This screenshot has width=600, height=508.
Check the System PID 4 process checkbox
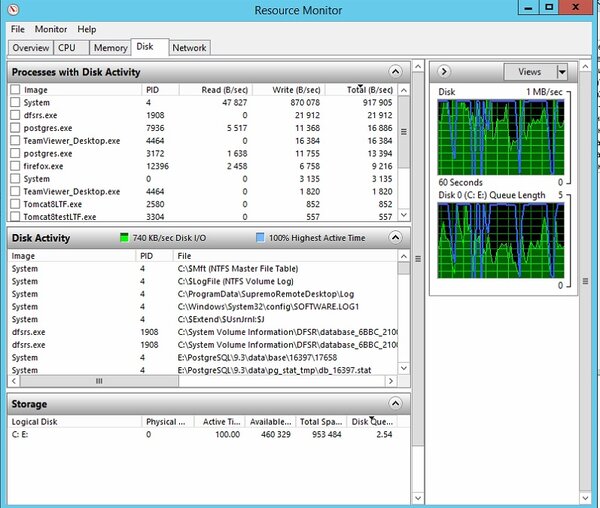click(x=15, y=102)
